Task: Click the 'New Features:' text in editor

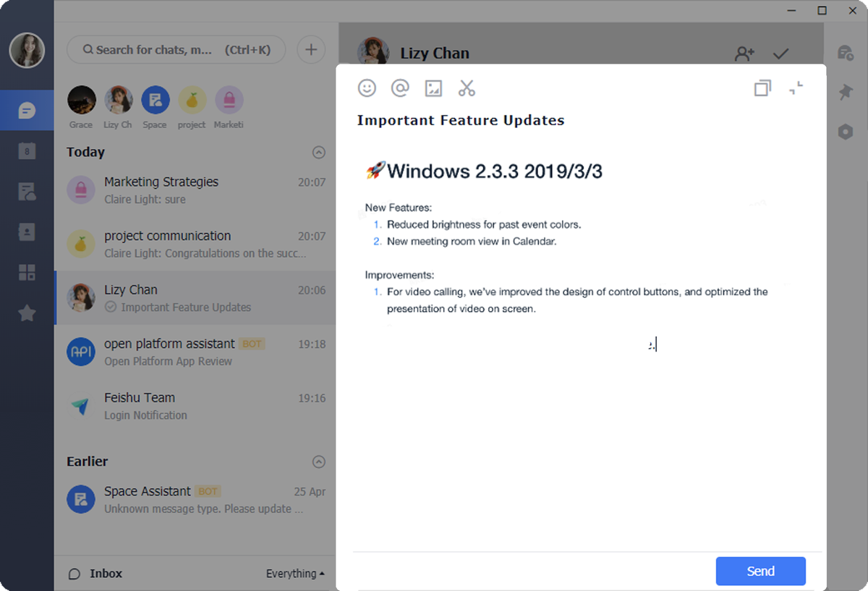Action: pyautogui.click(x=399, y=208)
